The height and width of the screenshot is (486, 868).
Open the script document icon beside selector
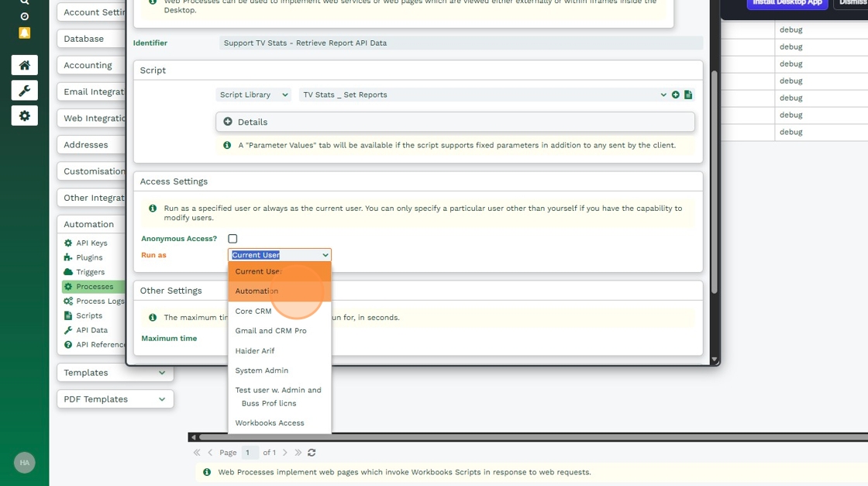[688, 95]
